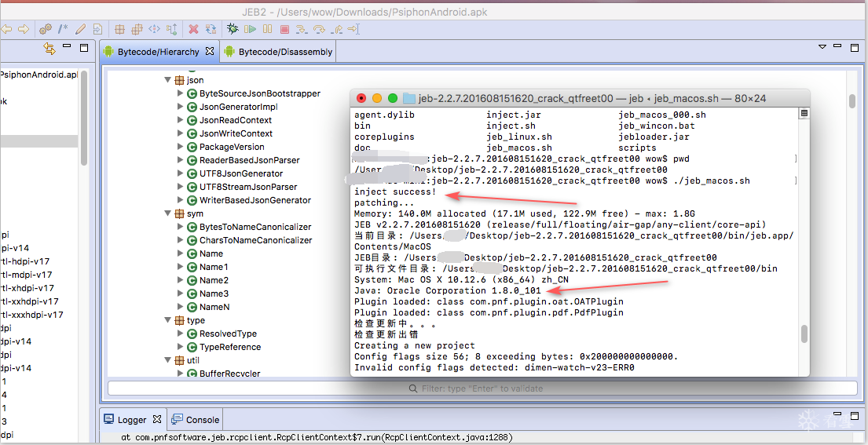
Task: Click the package icon beside sym
Action: click(179, 213)
